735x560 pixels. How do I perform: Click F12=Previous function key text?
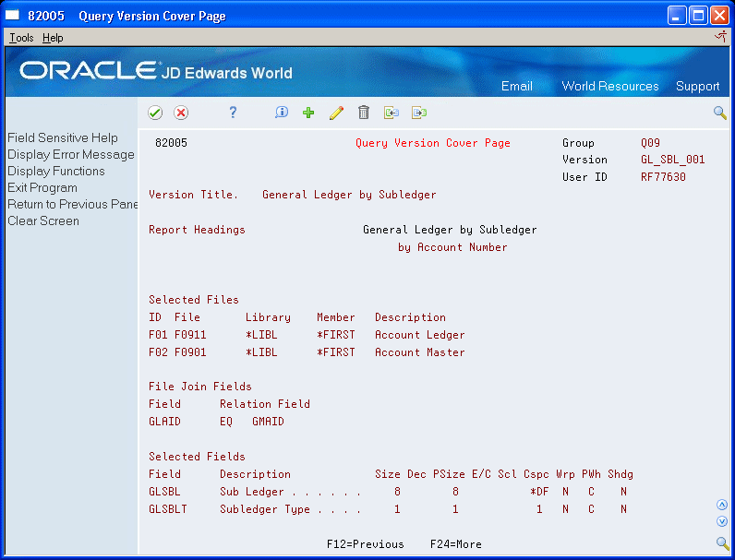tap(365, 544)
